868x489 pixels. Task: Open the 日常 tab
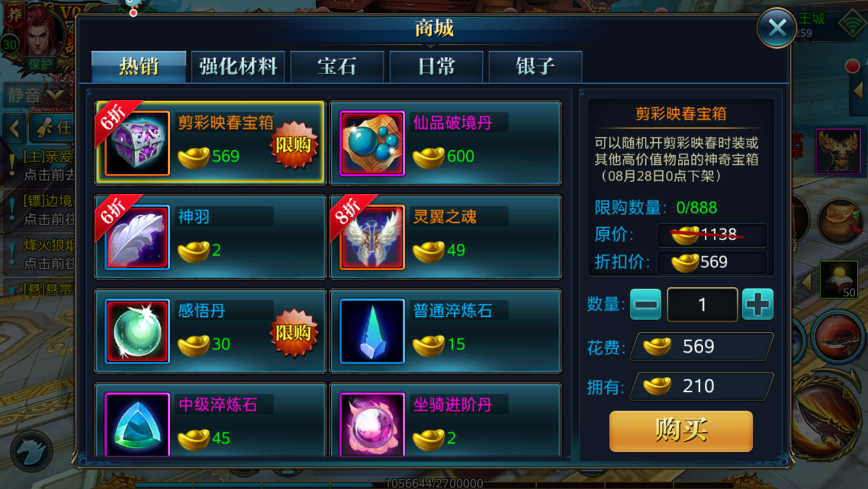pos(436,67)
